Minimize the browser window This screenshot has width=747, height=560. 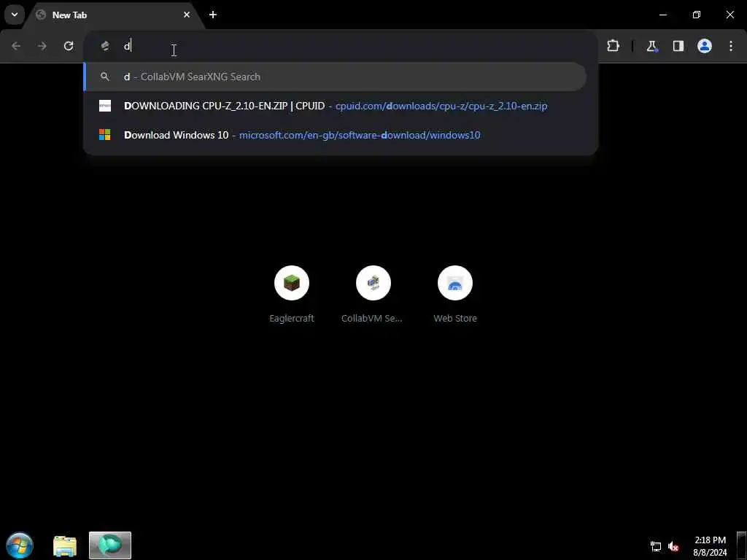click(x=663, y=15)
